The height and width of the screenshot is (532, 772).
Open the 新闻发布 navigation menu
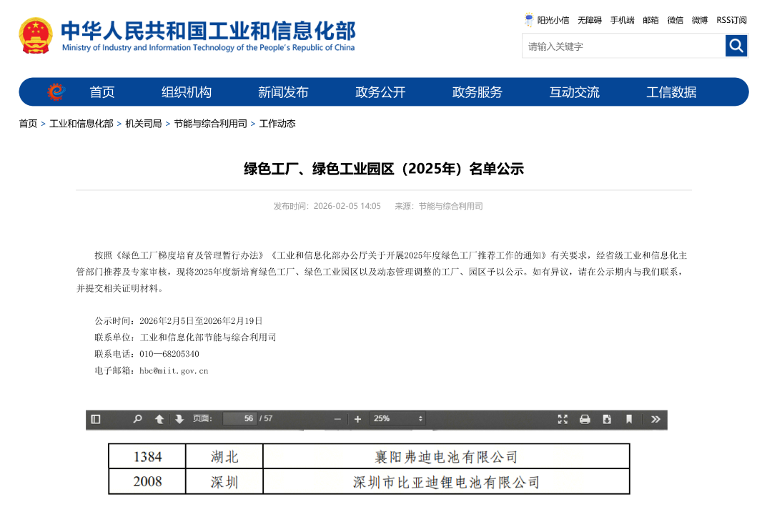pos(283,92)
